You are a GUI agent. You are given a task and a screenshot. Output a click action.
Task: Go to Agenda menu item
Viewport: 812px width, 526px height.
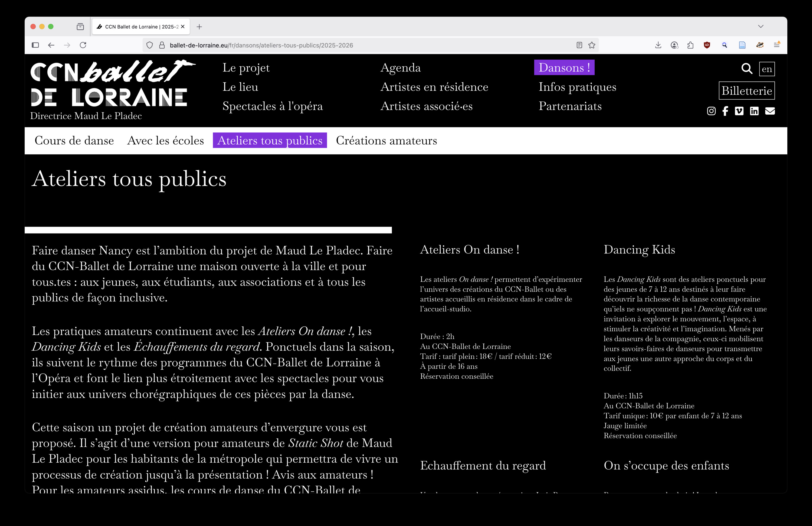tap(400, 68)
